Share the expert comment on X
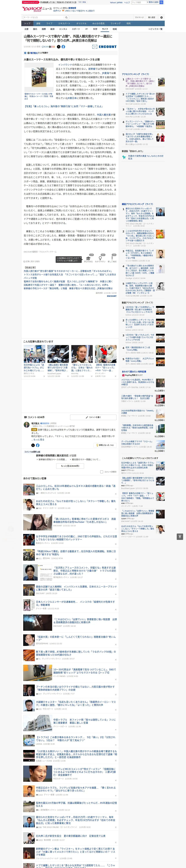The width and height of the screenshot is (186, 868). tap(33, 445)
